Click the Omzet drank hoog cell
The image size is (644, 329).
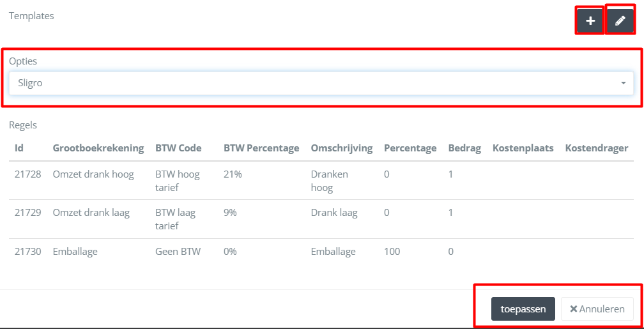(x=93, y=174)
